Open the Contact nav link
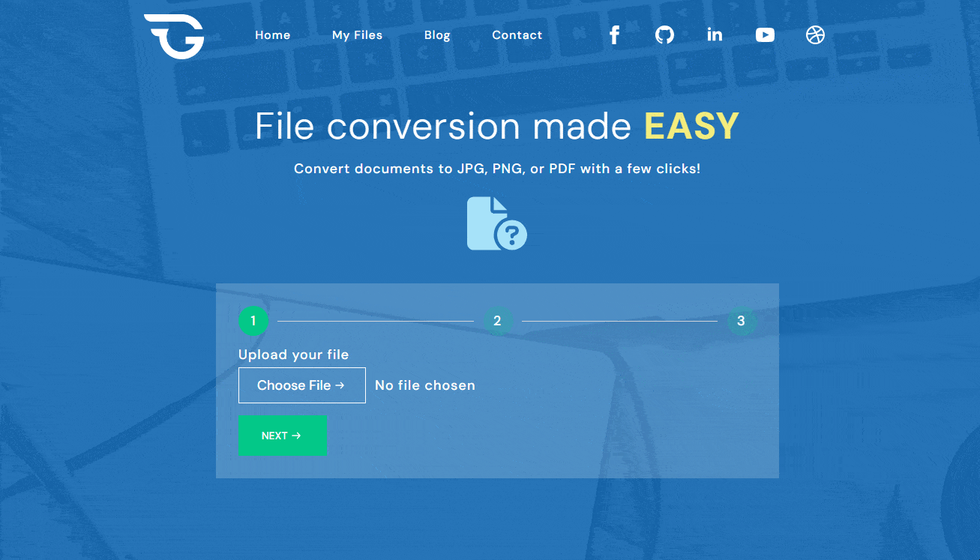980x560 pixels. [517, 35]
